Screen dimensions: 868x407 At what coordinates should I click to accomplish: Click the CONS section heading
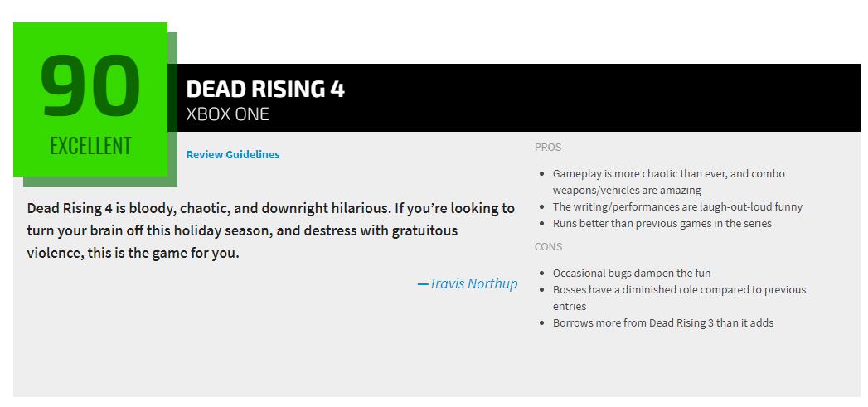(548, 247)
